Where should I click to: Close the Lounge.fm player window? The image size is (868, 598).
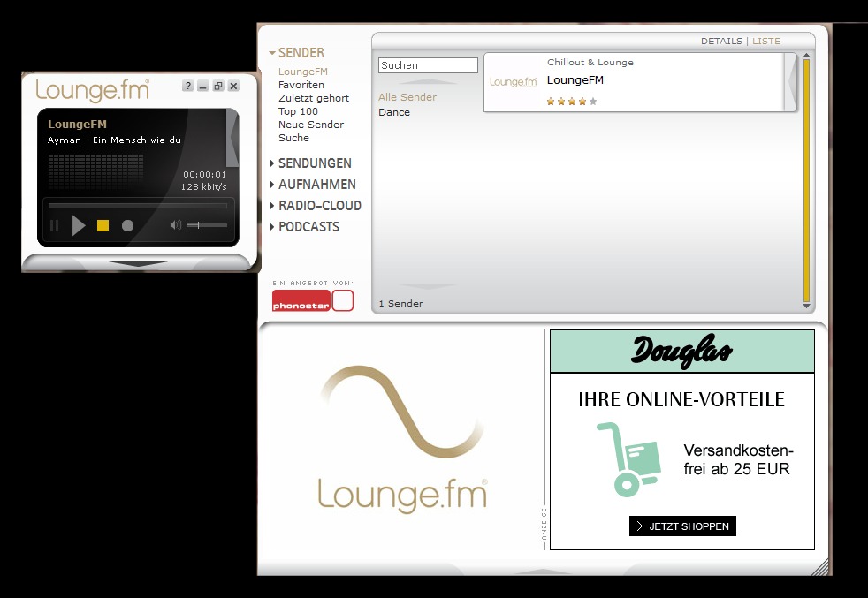click(233, 86)
